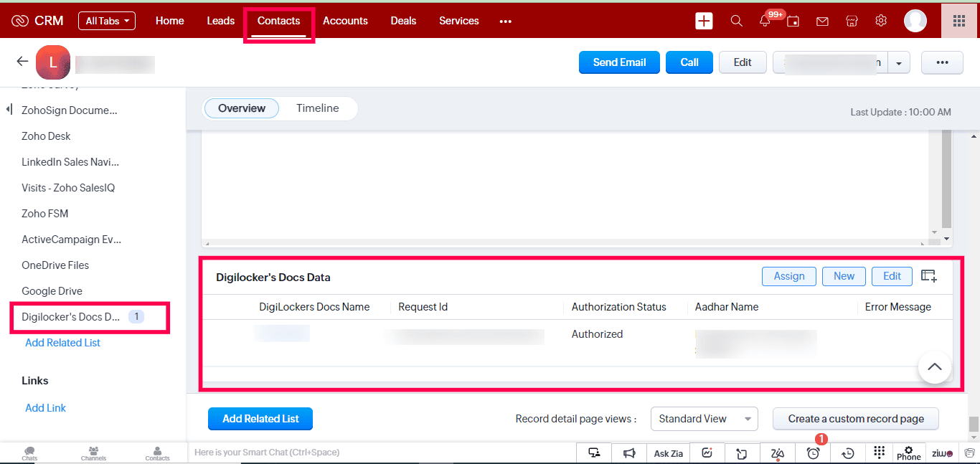
Task: Click Edit in Digilocker's Docs Data
Action: [x=892, y=276]
